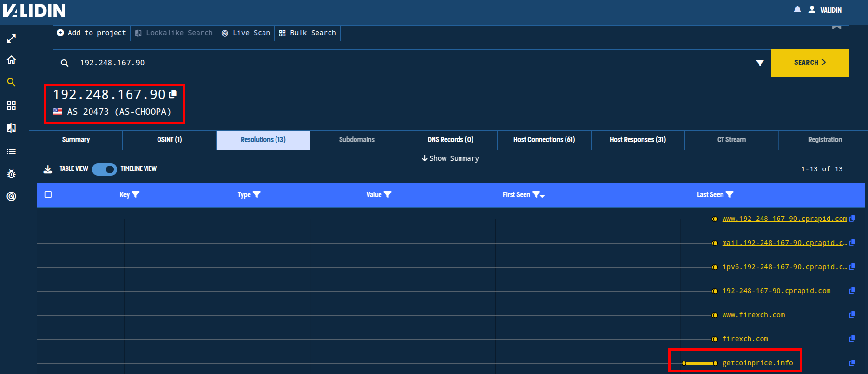The image size is (868, 374).
Task: Copy www.192-248-167-90.cprapid.com value
Action: click(x=852, y=219)
